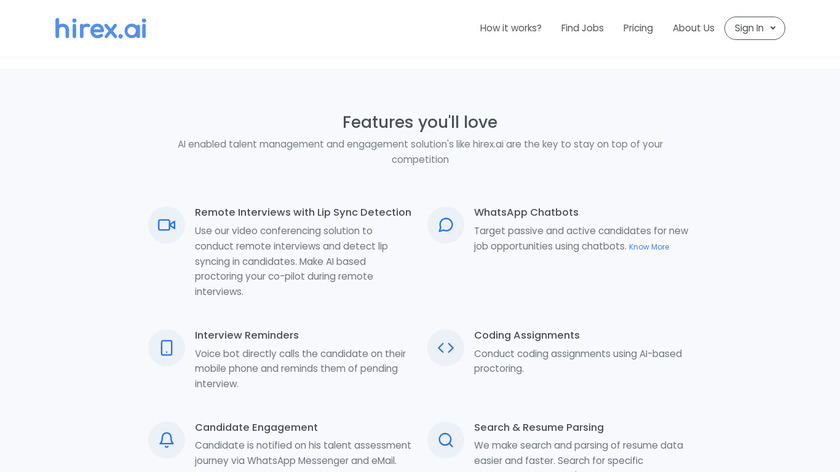The image size is (840, 472).
Task: Click the Features you'll love title
Action: click(420, 122)
